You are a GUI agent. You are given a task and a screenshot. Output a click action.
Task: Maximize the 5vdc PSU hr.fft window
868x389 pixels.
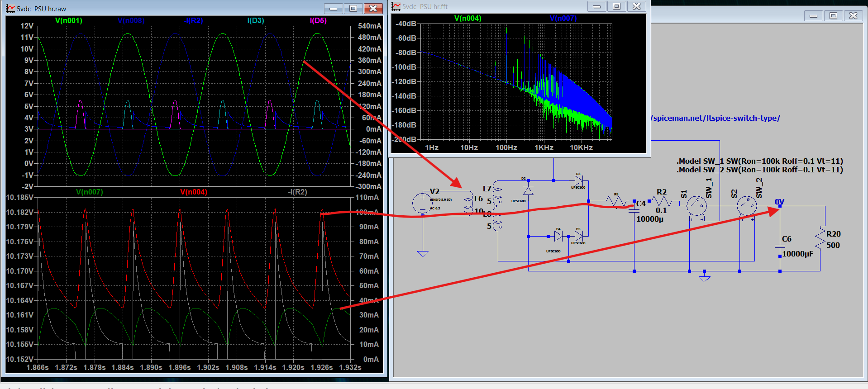pyautogui.click(x=617, y=6)
